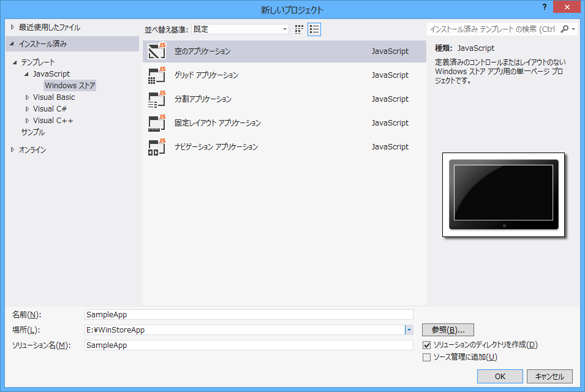585x392 pixels.
Task: Select 空のアプリケーション template
Action: pos(284,51)
